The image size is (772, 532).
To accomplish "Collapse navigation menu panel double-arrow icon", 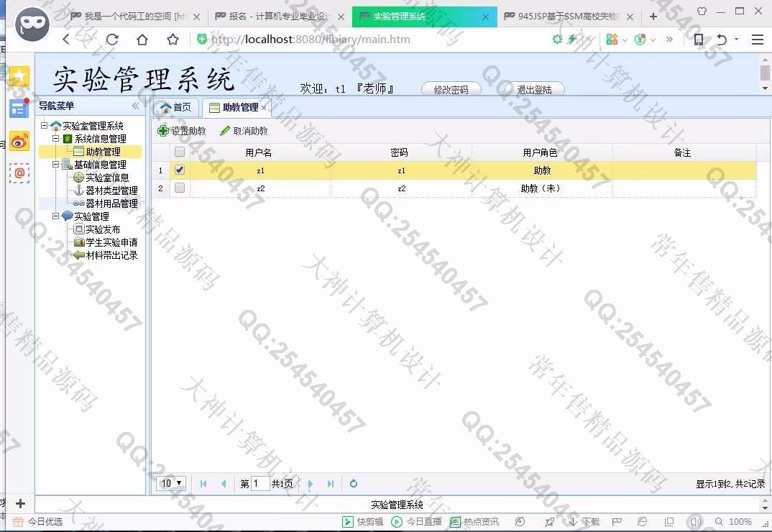I will click(135, 106).
